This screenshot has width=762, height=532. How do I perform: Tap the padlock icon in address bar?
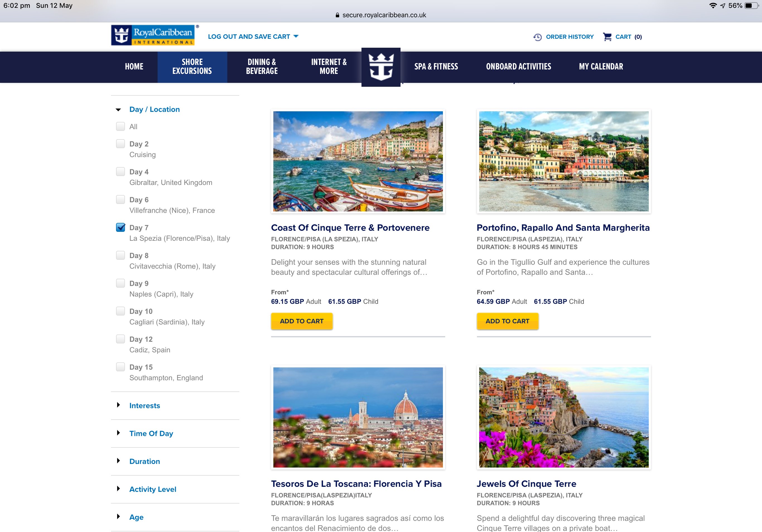pyautogui.click(x=337, y=15)
